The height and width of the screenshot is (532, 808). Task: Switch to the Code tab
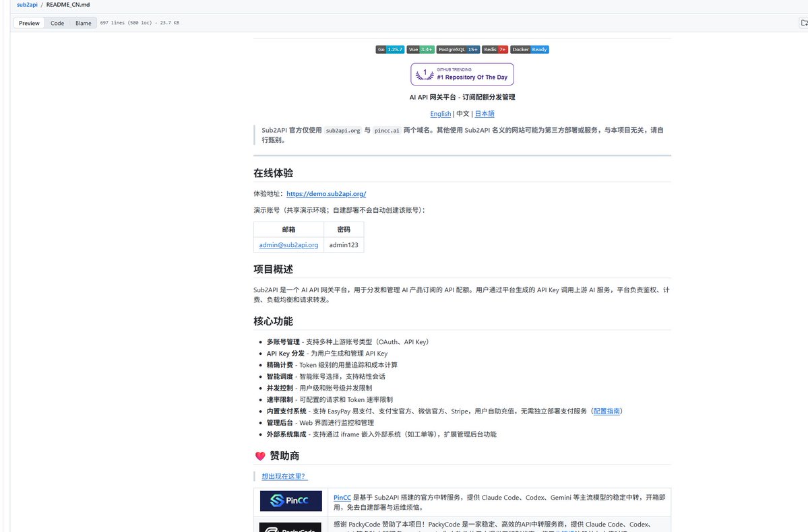(57, 22)
